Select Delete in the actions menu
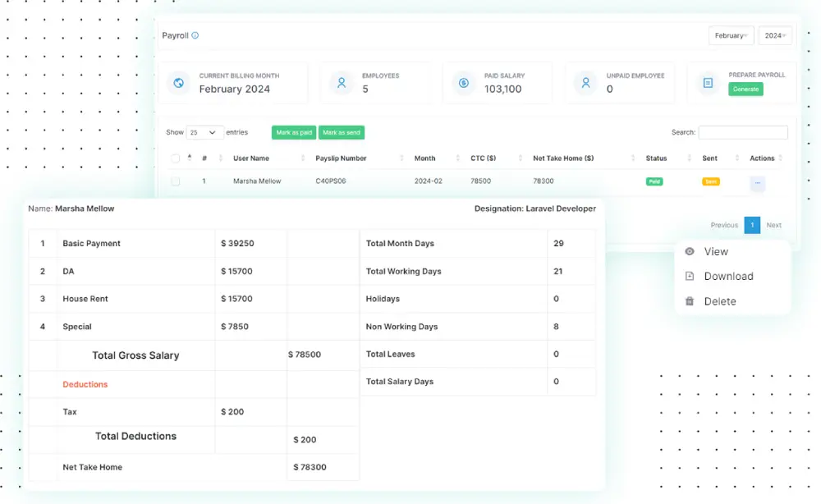The height and width of the screenshot is (504, 821). pos(719,301)
